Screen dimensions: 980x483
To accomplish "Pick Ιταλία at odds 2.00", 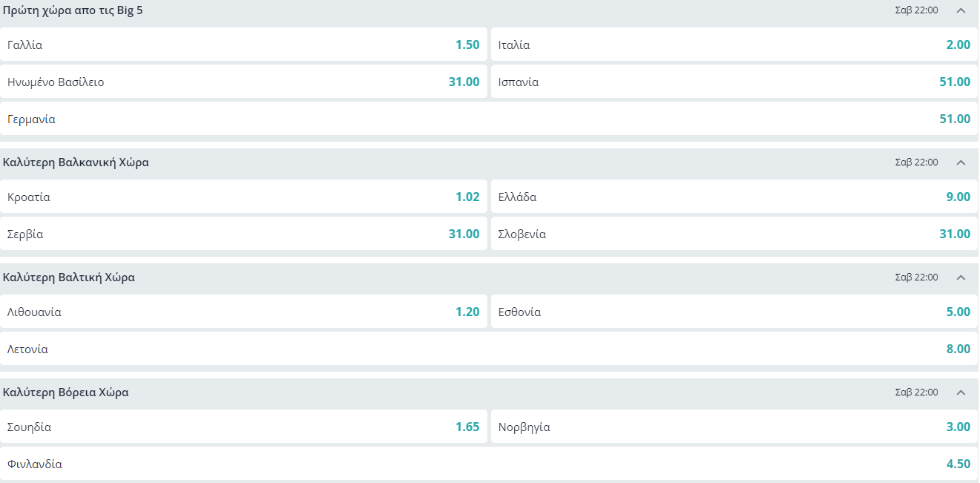I will pyautogui.click(x=734, y=45).
